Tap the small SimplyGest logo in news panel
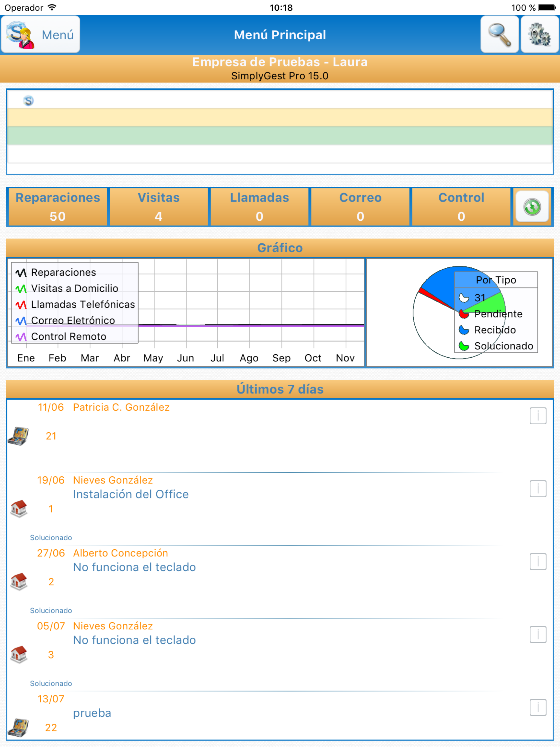Image resolution: width=560 pixels, height=747 pixels. coord(29,101)
